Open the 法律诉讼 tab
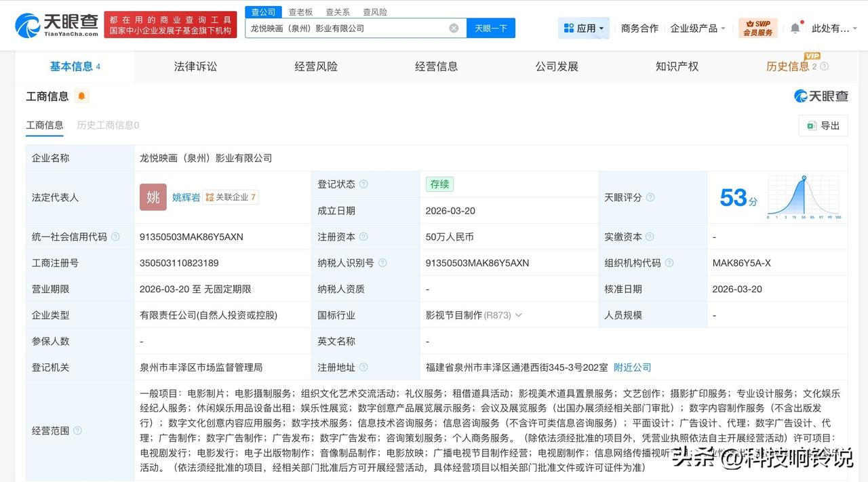868x482 pixels. 195,66
